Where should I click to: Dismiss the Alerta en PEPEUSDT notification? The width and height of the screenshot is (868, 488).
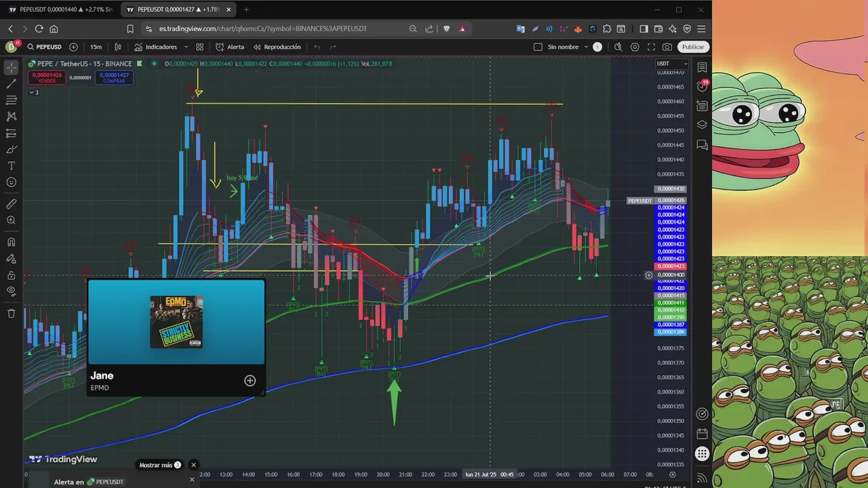tap(192, 480)
